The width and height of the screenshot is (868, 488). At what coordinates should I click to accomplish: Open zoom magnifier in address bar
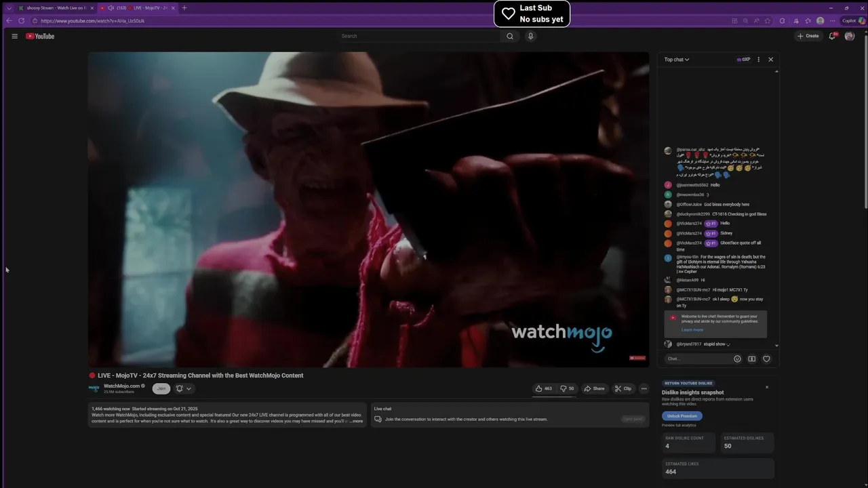click(x=745, y=20)
